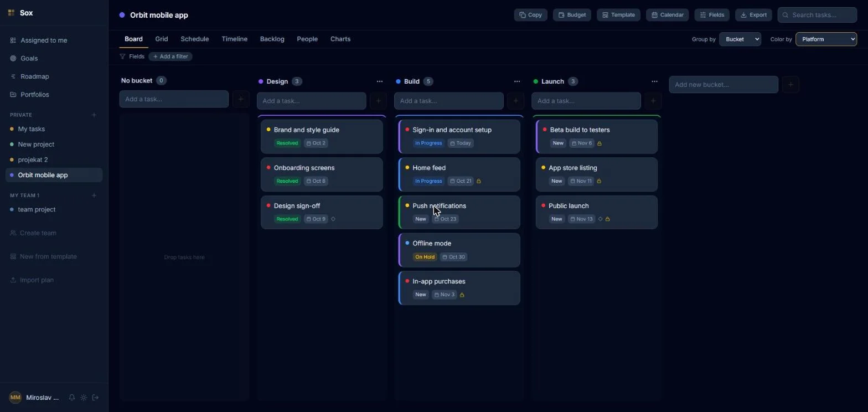The width and height of the screenshot is (868, 412).
Task: Click the On Hold status on Offline mode
Action: coord(425,257)
